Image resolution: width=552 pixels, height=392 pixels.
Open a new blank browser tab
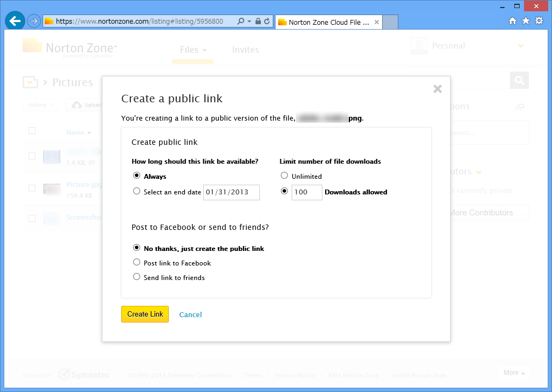click(390, 22)
